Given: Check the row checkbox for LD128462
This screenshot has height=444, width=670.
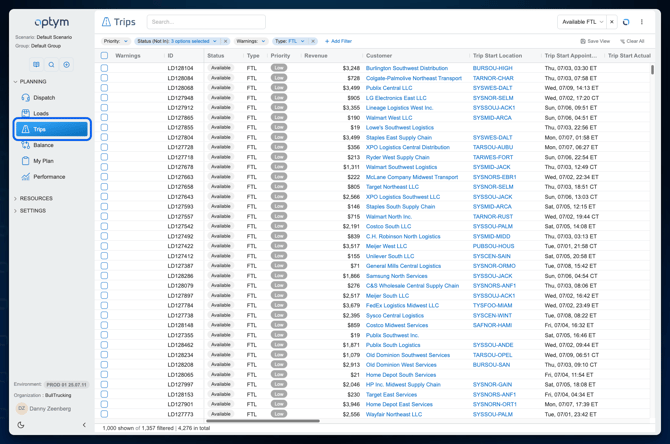Looking at the screenshot, I should pos(104,345).
